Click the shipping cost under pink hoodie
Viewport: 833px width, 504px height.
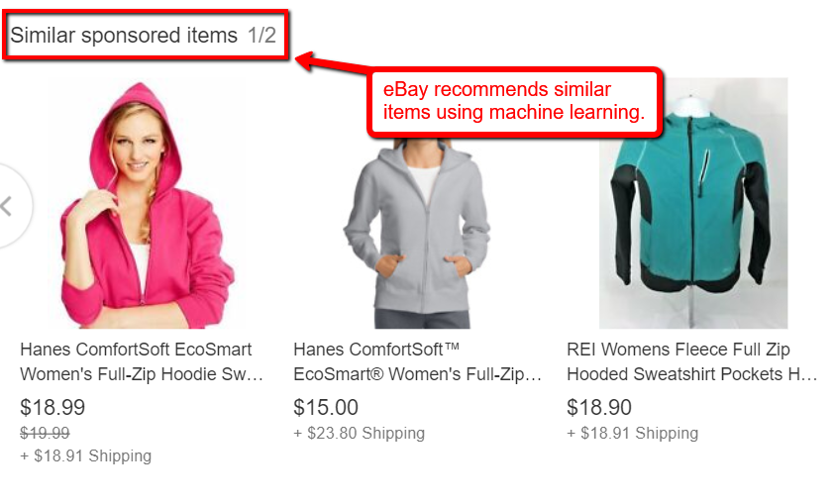[x=85, y=455]
